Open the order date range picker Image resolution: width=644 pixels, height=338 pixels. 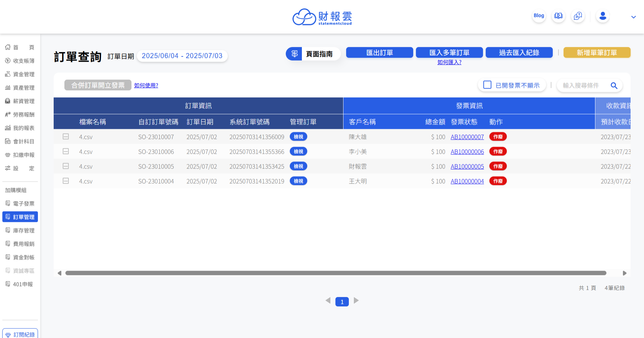click(x=182, y=56)
